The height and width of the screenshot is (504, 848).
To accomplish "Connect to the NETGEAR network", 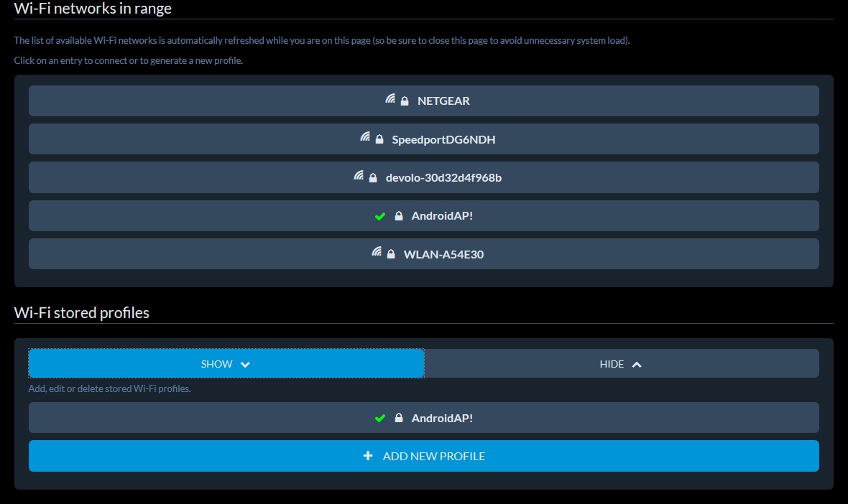I will (x=423, y=101).
